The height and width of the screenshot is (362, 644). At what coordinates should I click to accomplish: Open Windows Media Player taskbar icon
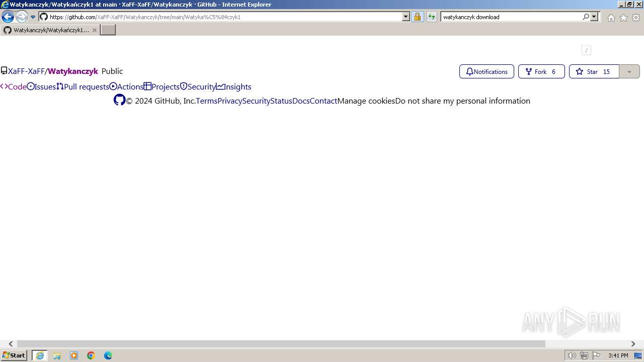coord(74,355)
